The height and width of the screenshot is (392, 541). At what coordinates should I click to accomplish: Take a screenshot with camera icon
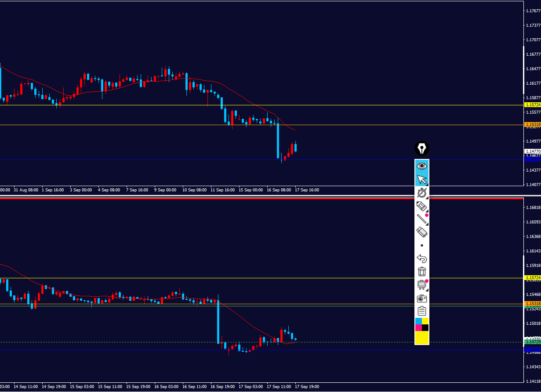[x=422, y=298]
